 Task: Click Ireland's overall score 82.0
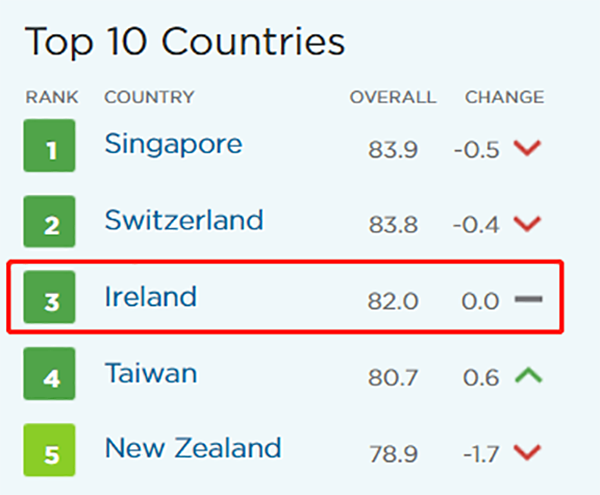click(x=392, y=299)
